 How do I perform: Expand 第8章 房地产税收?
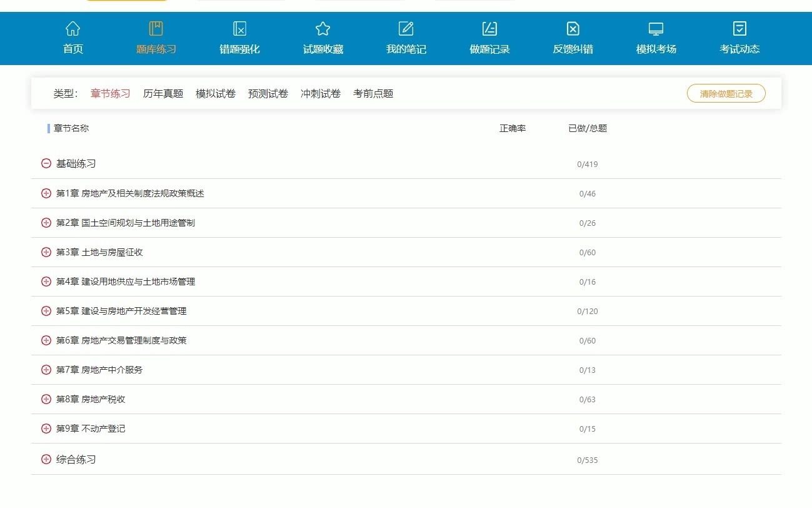pos(46,399)
